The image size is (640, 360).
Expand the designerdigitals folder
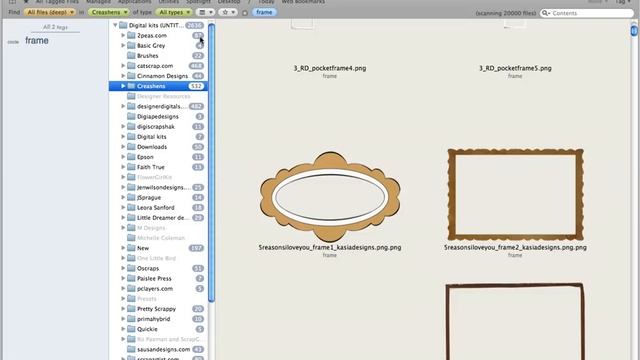click(123, 106)
